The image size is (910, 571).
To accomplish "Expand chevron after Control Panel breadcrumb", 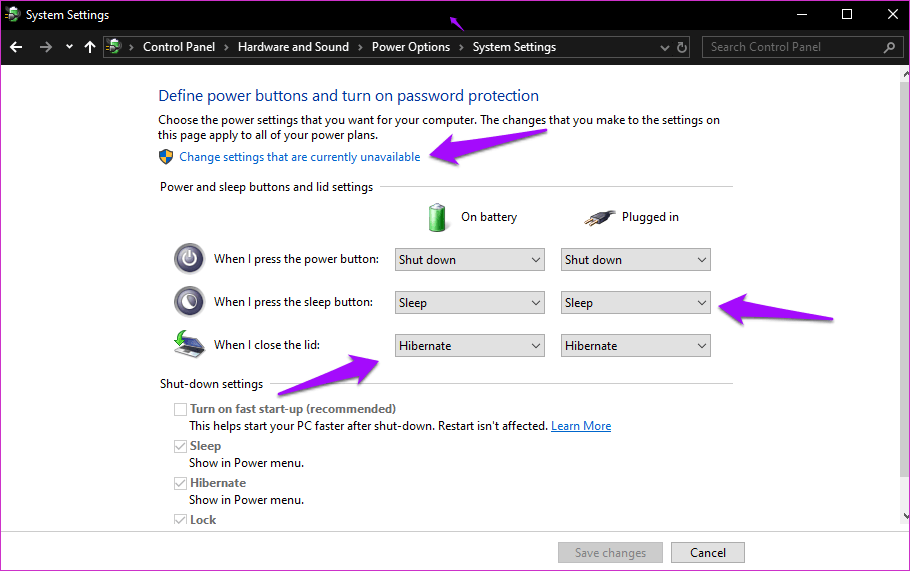I will click(x=226, y=48).
